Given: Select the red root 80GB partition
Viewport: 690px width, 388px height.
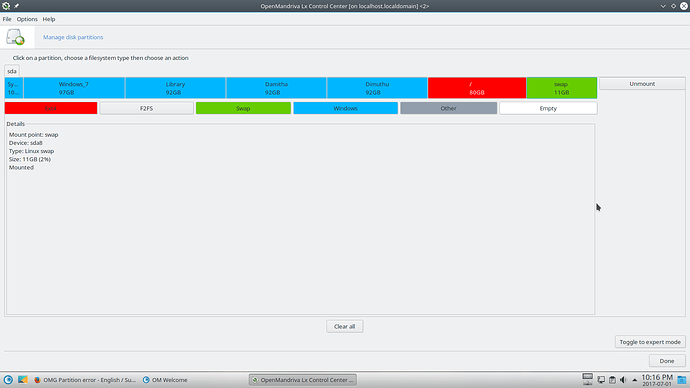Looking at the screenshot, I should (x=477, y=88).
